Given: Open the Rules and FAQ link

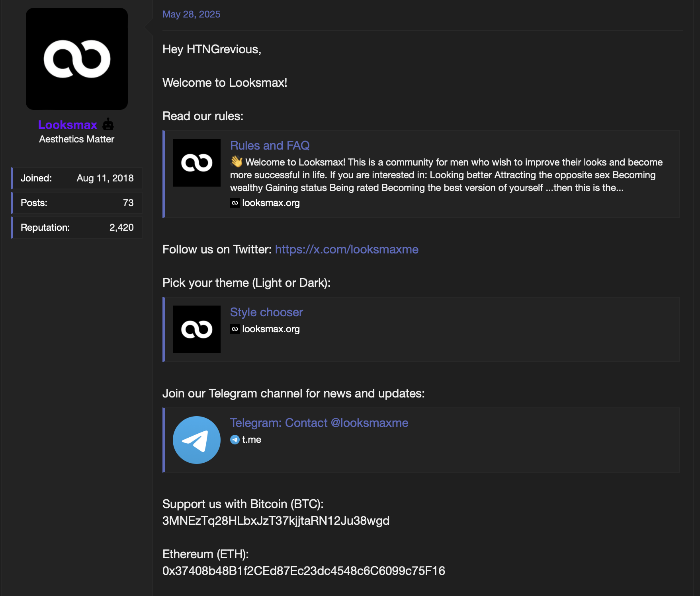Looking at the screenshot, I should [270, 146].
